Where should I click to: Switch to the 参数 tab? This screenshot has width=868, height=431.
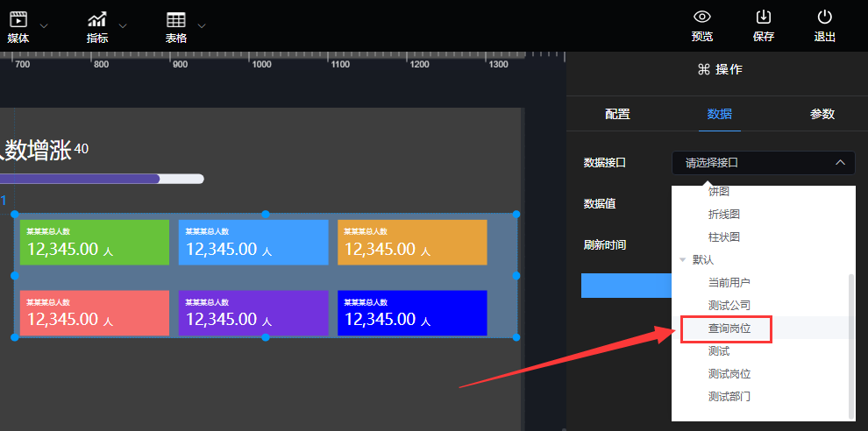[x=822, y=114]
